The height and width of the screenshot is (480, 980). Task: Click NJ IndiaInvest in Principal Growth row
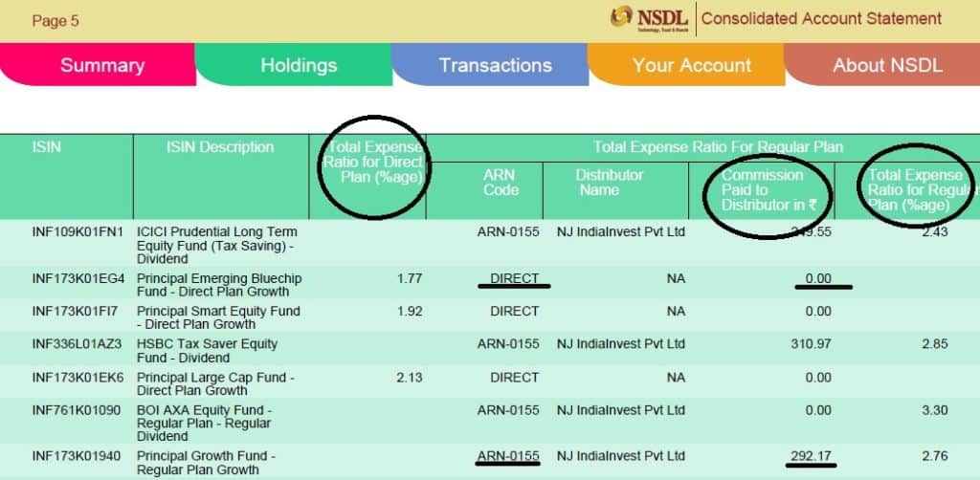(620, 456)
